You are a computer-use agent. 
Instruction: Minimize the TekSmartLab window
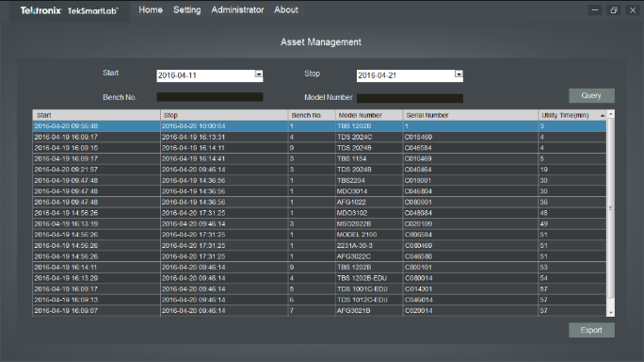(595, 10)
